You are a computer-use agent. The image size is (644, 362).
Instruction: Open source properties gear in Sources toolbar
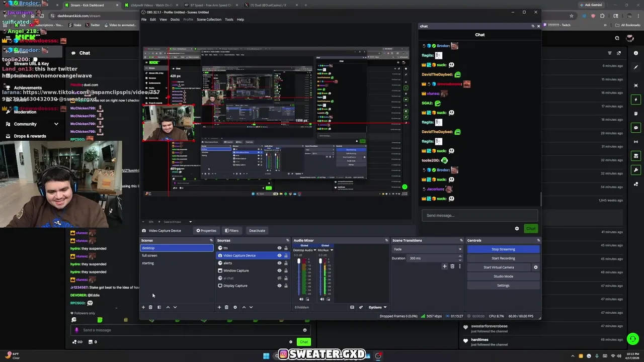(x=235, y=307)
